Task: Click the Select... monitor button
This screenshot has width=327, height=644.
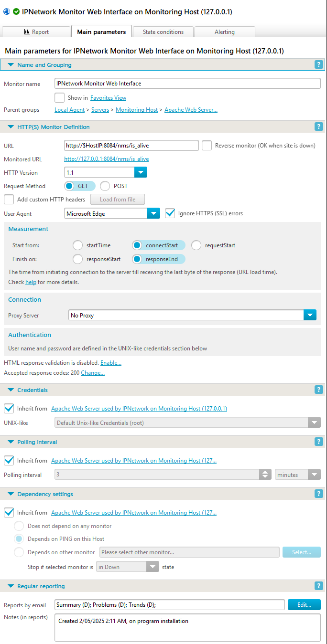Action: pyautogui.click(x=302, y=552)
